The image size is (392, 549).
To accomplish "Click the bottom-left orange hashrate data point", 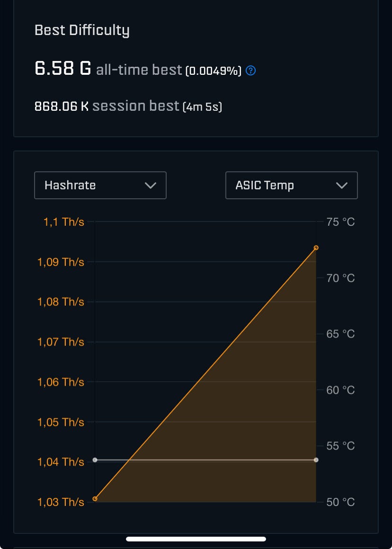I will tap(95, 498).
